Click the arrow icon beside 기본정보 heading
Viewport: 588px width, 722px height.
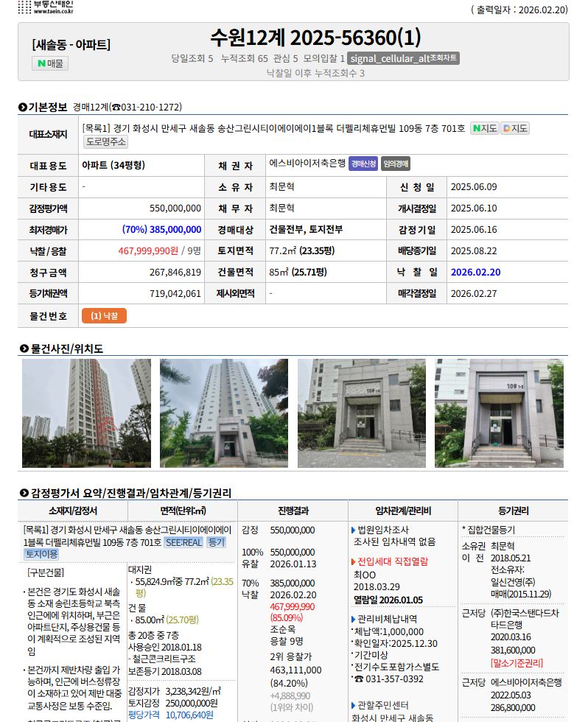click(x=23, y=108)
